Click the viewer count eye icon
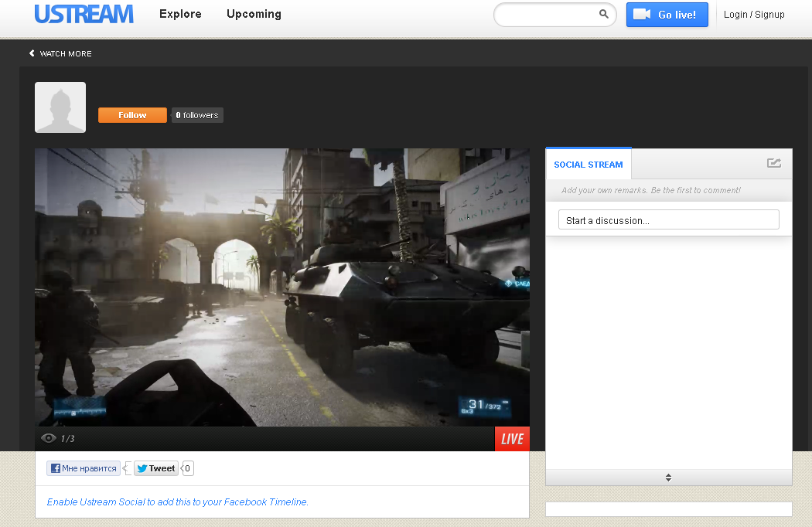The height and width of the screenshot is (527, 812). [49, 438]
